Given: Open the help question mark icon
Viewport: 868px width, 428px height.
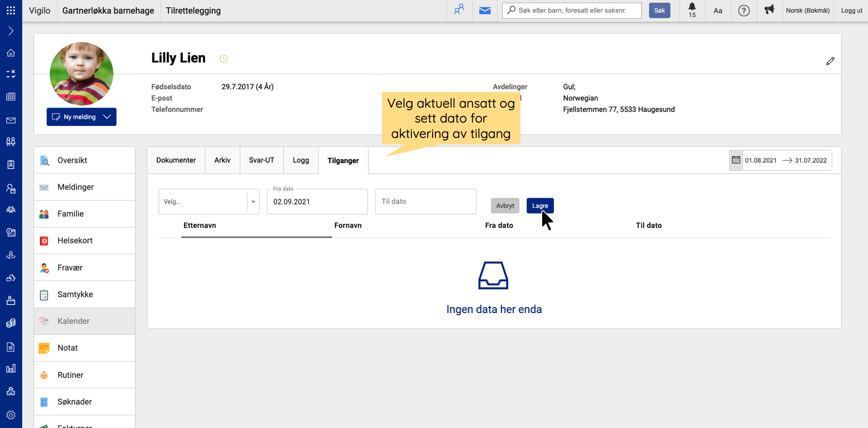Looking at the screenshot, I should point(744,10).
